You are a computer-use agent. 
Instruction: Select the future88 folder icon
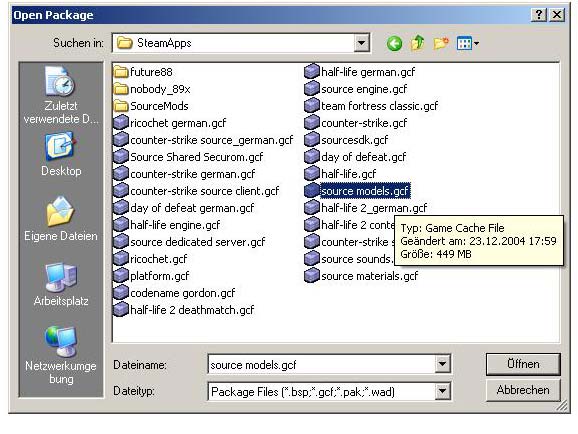(x=121, y=72)
